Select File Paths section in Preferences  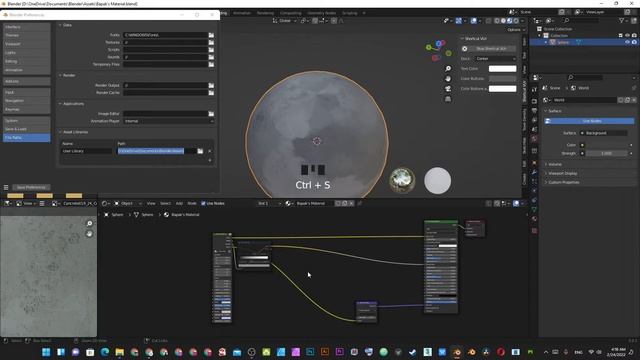27,138
